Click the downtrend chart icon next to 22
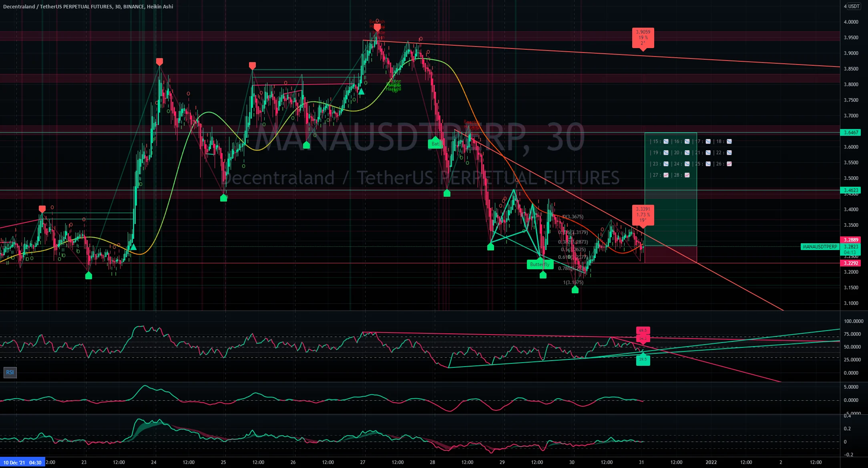The width and height of the screenshot is (868, 468). [x=729, y=153]
